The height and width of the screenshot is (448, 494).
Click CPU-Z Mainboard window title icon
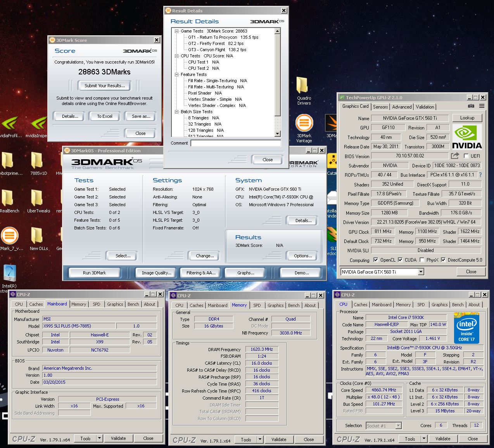[x=13, y=295]
